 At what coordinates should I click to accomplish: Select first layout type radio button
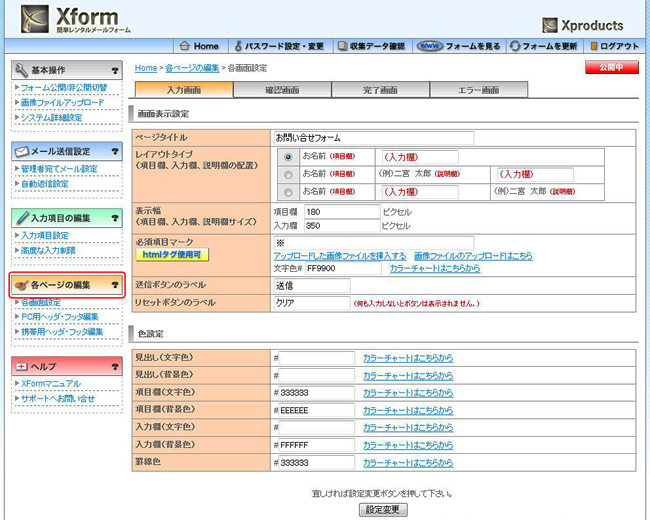click(288, 157)
